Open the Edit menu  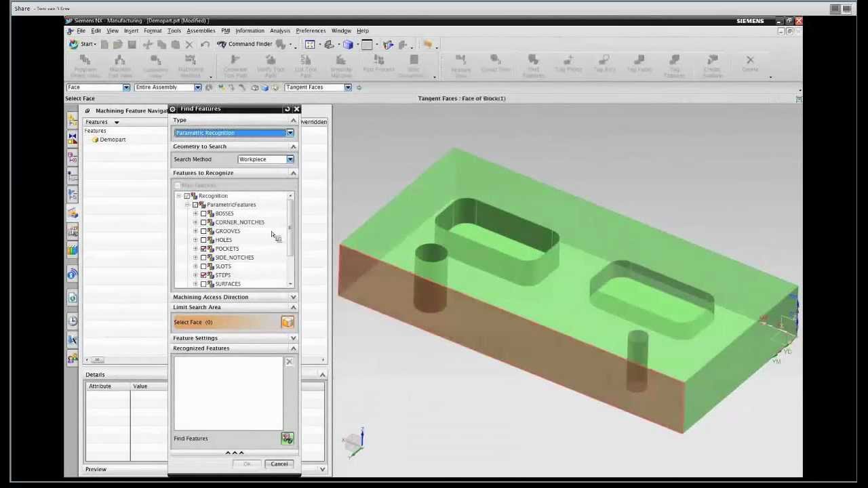point(96,30)
